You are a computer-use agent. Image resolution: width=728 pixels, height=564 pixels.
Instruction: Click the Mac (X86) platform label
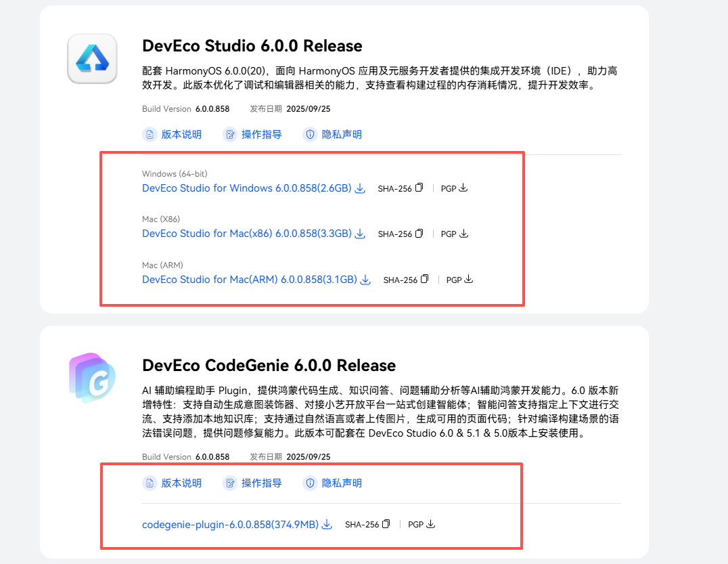[161, 219]
